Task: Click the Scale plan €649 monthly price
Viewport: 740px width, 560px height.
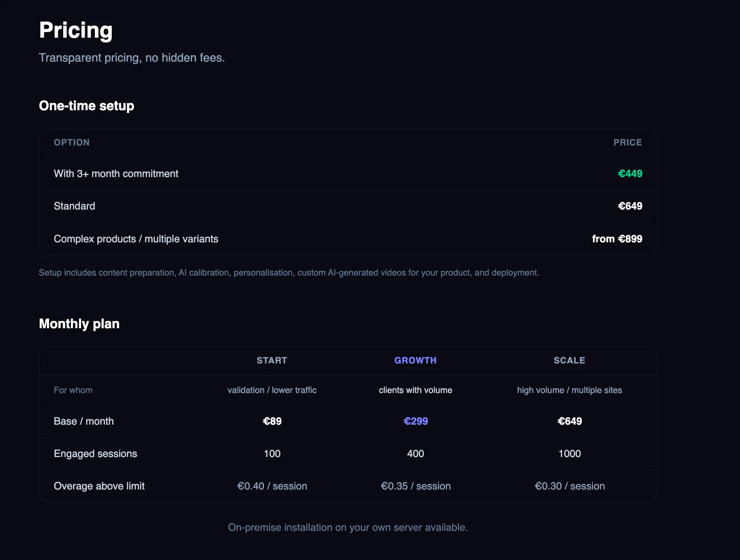Action: click(569, 421)
